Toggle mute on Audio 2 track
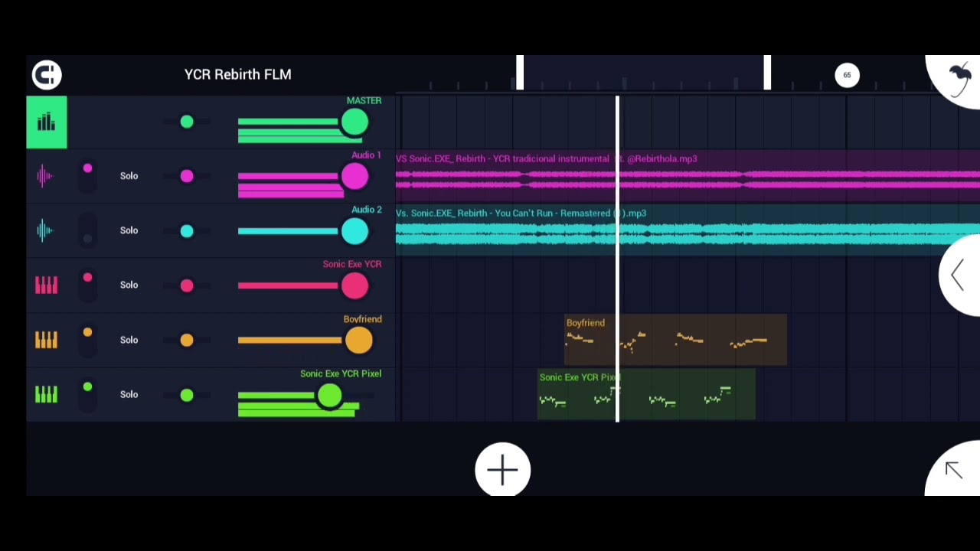 tap(87, 231)
